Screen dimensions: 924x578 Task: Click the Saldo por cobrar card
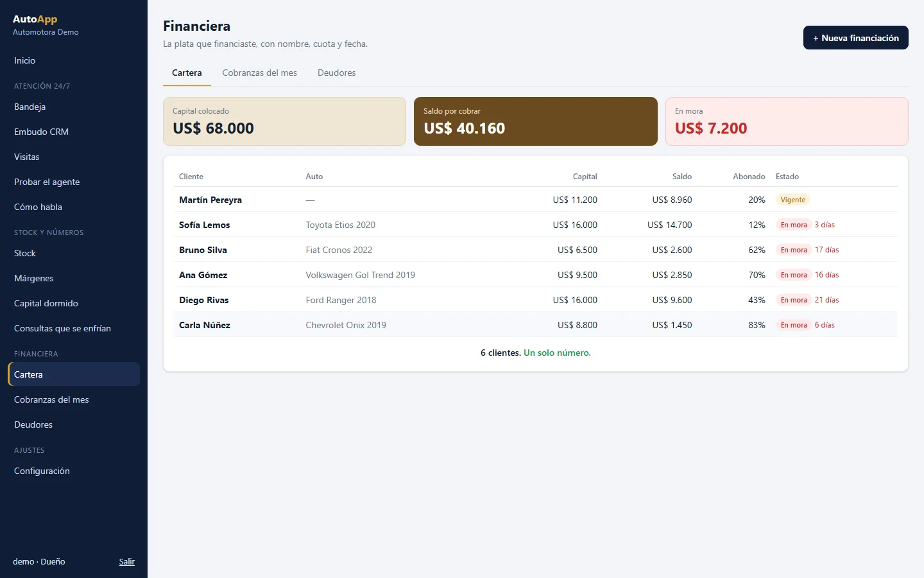[536, 121]
